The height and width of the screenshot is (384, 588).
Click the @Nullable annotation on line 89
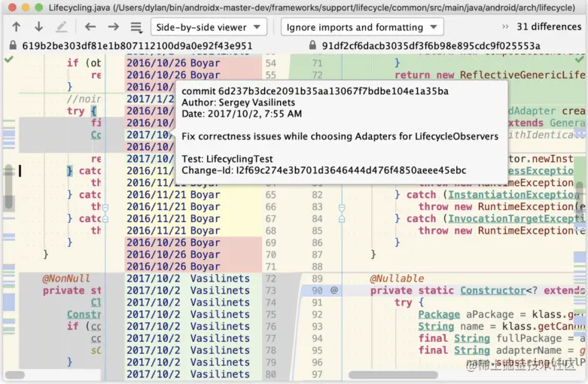pos(397,279)
